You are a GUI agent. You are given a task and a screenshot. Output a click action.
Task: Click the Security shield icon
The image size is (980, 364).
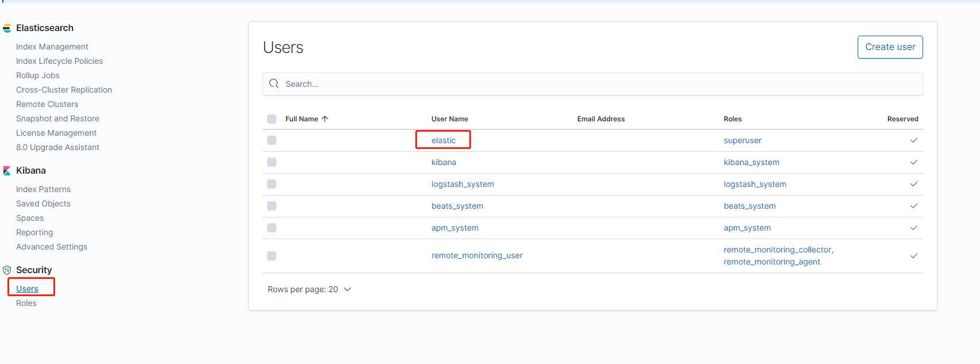pos(7,270)
